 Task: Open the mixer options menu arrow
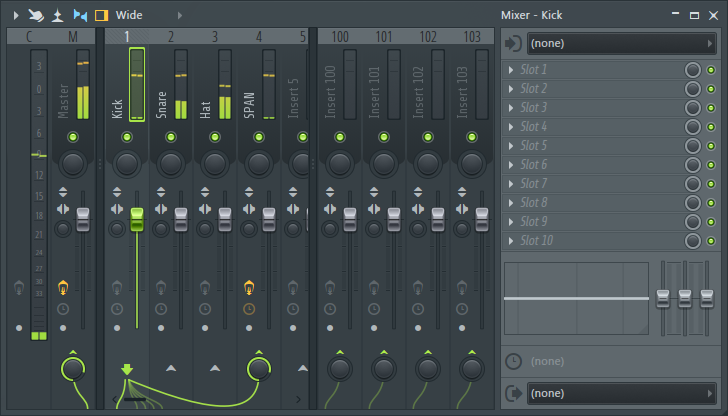click(16, 15)
